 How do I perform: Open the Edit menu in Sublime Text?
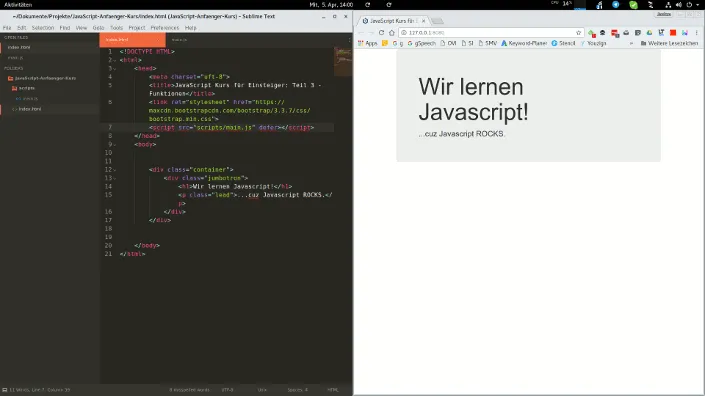22,28
